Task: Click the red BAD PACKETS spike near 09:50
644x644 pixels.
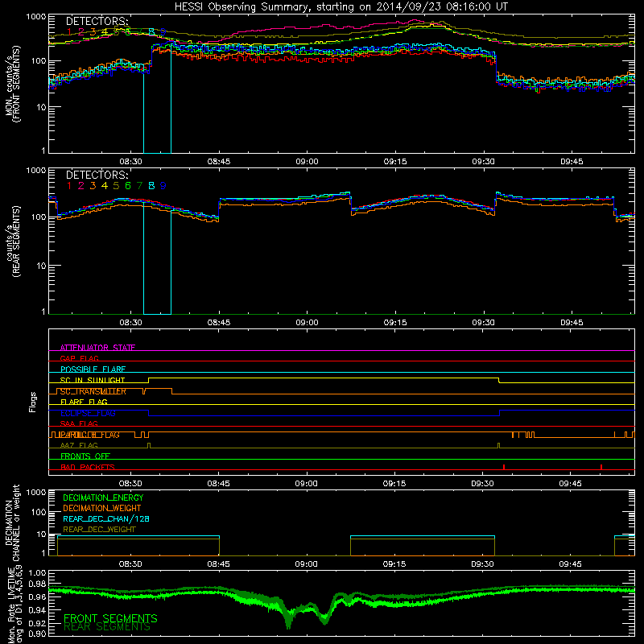Action: [x=601, y=467]
